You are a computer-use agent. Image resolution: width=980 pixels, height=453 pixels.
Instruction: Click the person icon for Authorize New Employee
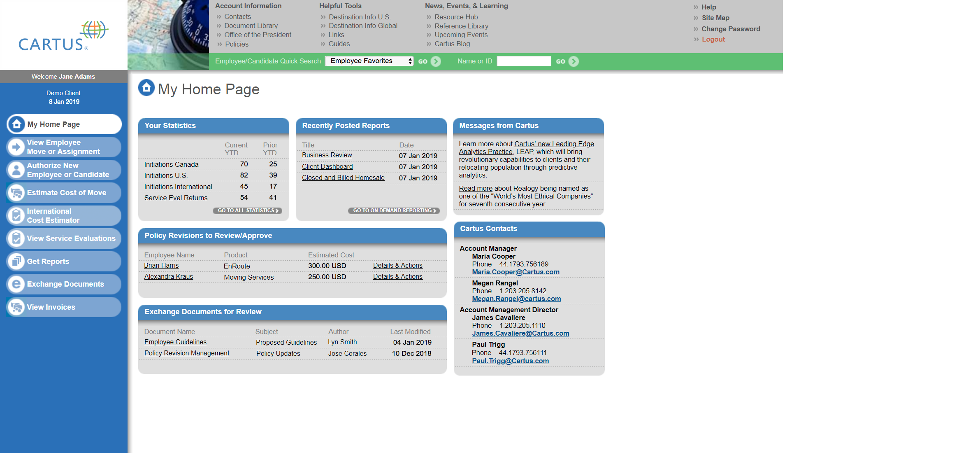pos(16,170)
